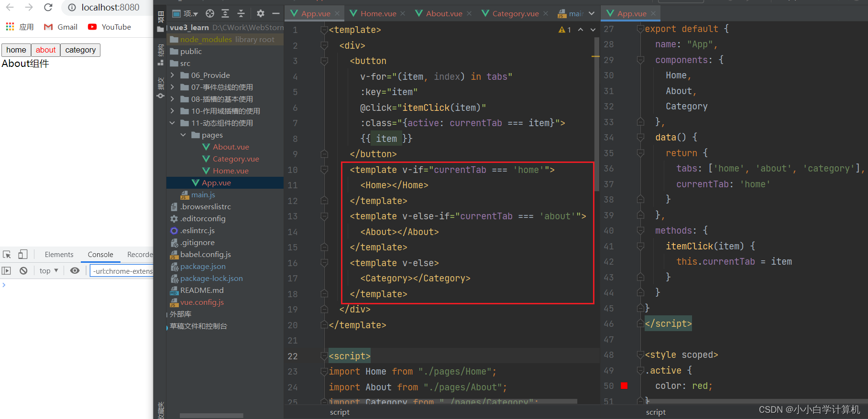Viewport: 868px width, 419px height.
Task: Click the red color swatch on line 50
Action: tap(624, 386)
